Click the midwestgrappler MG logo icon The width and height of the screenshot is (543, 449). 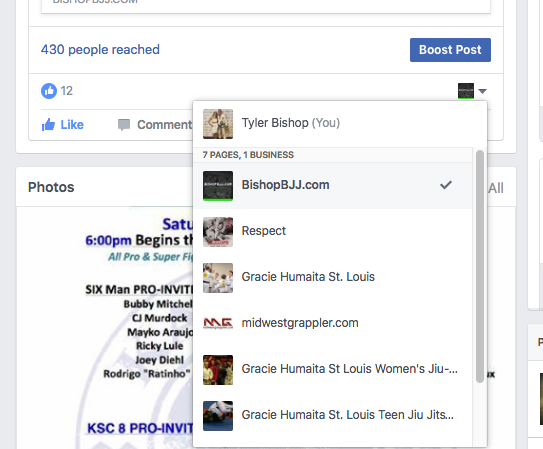[x=218, y=323]
